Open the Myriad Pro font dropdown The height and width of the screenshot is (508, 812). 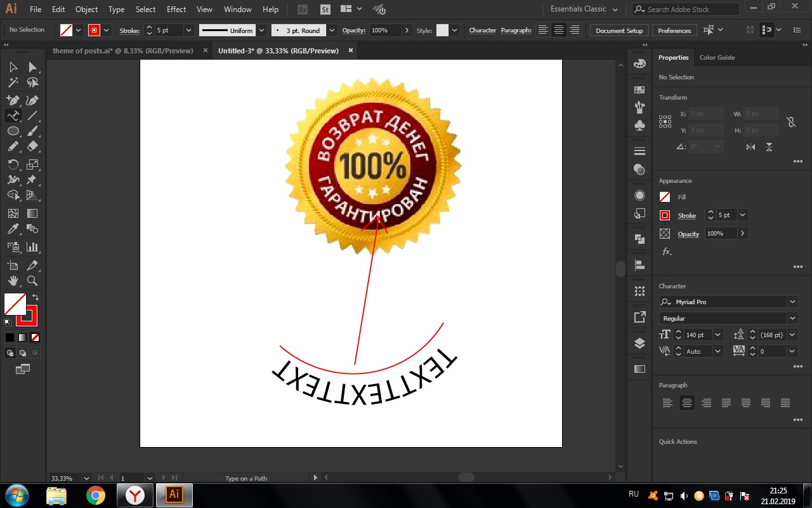(792, 302)
